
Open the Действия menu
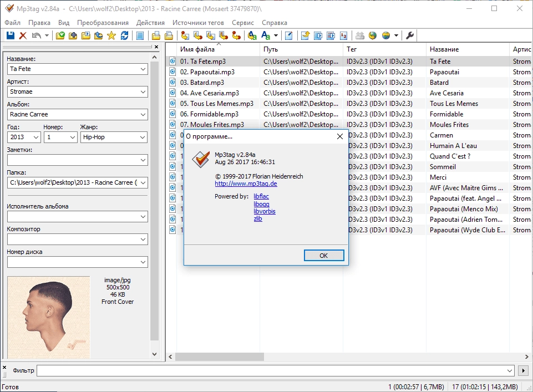151,23
